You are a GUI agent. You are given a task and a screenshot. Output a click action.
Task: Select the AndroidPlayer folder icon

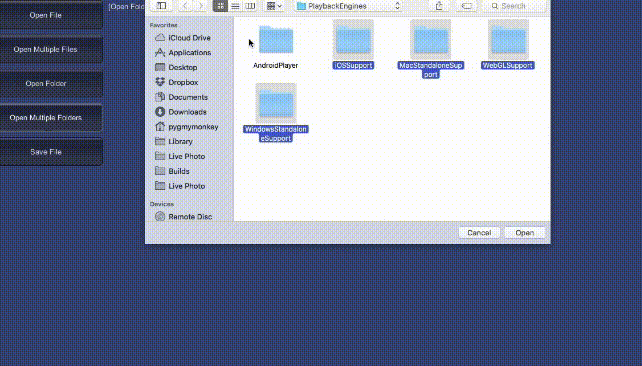[x=276, y=40]
